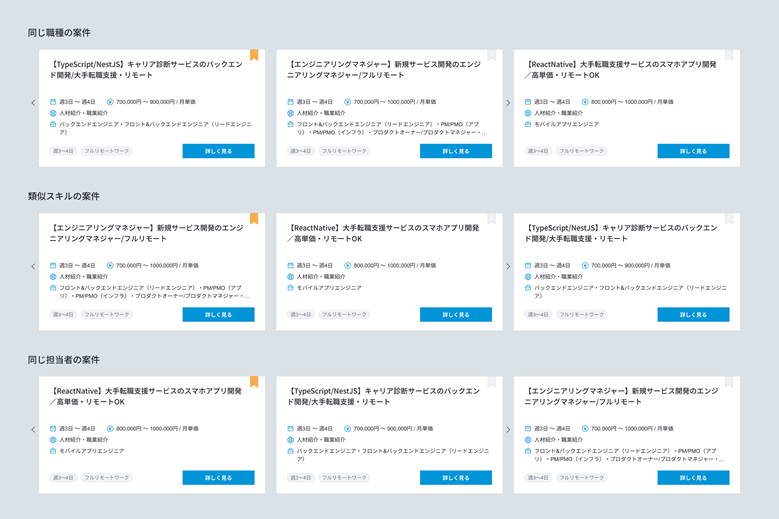Bookmark the エンジニアリングマネジャー card in 同じ職種の案件
This screenshot has height=519, width=779.
pos(491,55)
